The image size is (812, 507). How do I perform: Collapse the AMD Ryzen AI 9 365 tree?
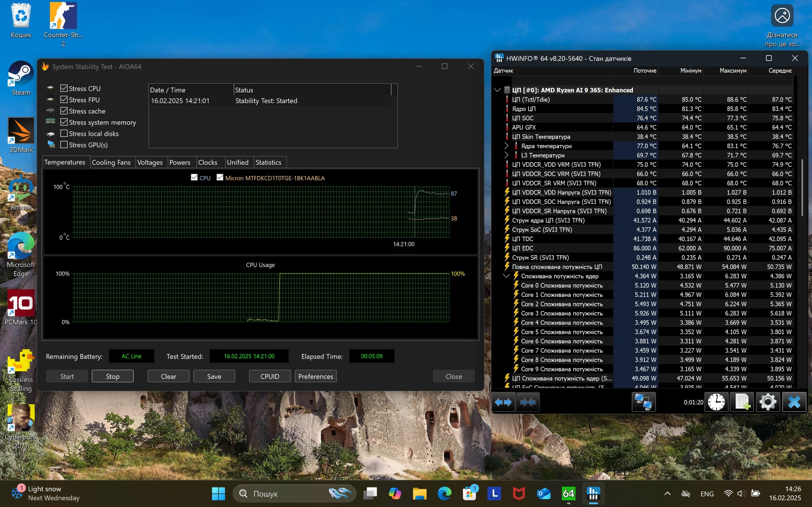point(497,90)
